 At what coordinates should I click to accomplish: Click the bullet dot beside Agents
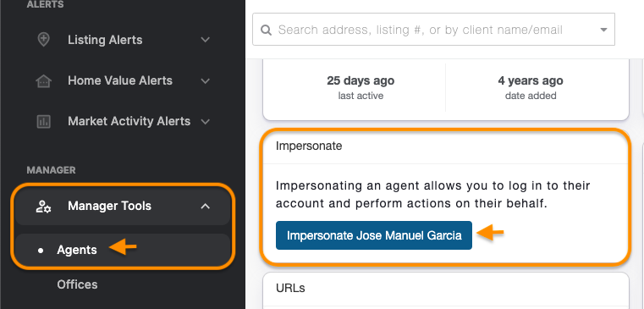pyautogui.click(x=41, y=251)
